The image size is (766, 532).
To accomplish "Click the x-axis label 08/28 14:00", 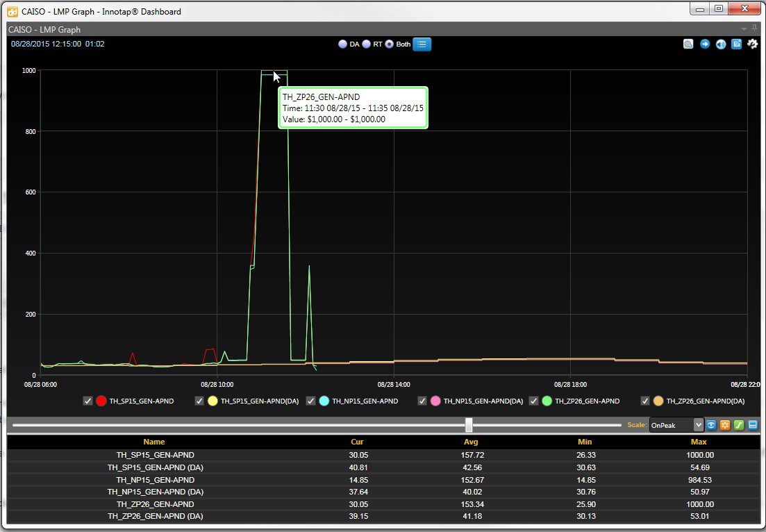I will click(394, 385).
